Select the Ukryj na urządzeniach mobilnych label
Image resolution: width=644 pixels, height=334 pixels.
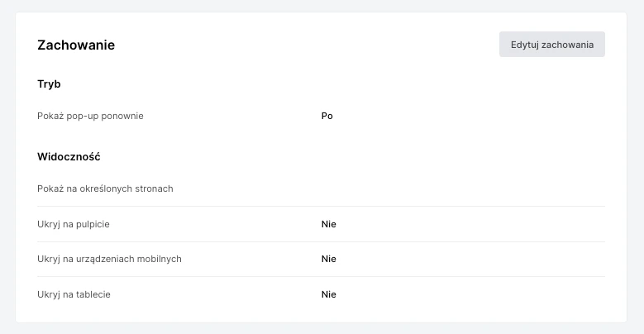109,259
